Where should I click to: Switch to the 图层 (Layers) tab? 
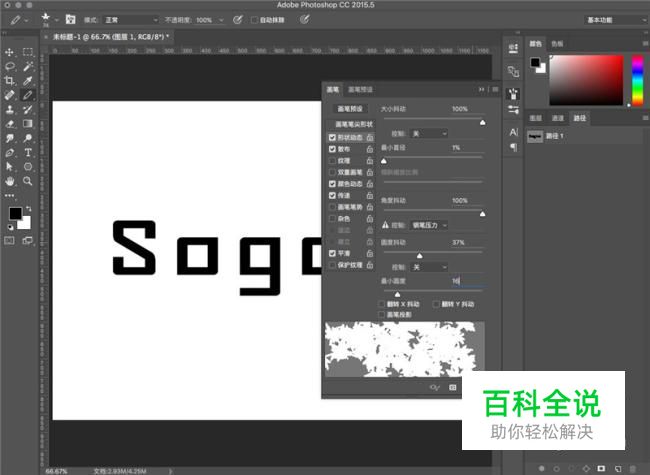pos(536,118)
